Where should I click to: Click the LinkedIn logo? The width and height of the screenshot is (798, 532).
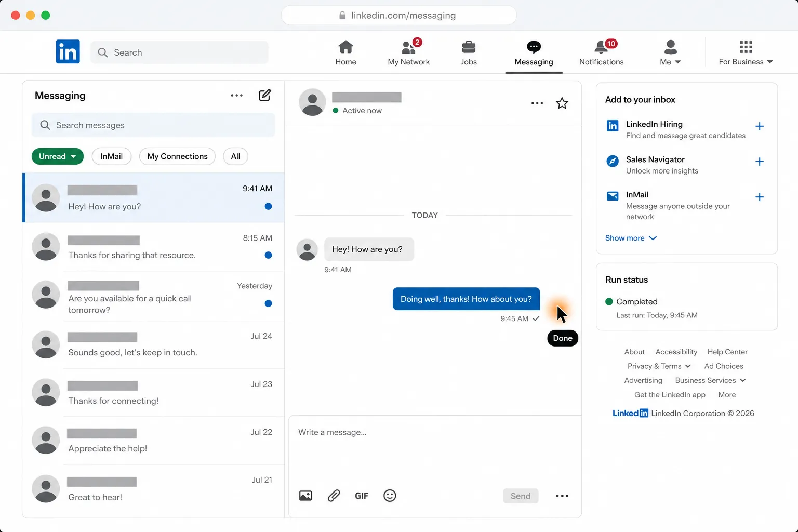point(68,51)
